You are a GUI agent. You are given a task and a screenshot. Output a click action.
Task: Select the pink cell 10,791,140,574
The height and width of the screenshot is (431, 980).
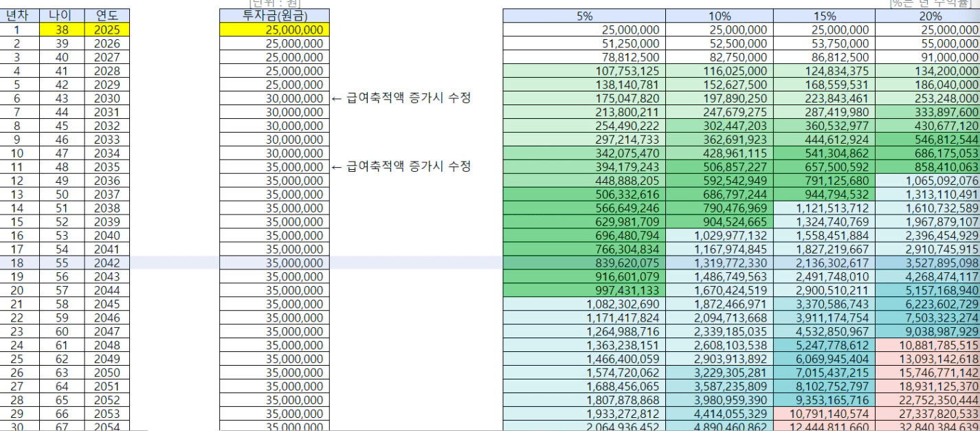coord(827,415)
